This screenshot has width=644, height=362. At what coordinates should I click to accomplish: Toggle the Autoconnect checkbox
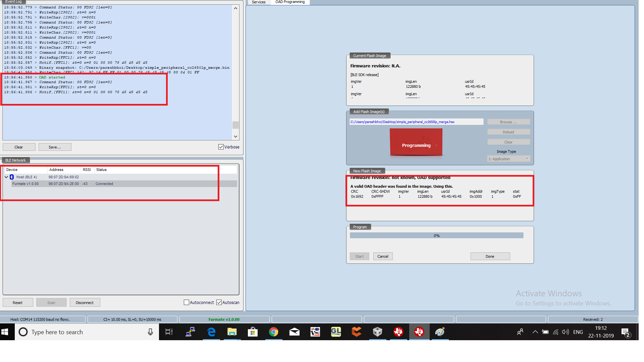point(186,302)
